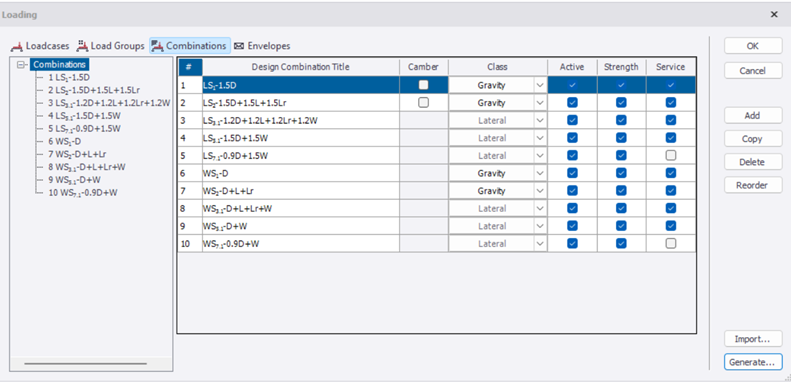Toggle Camber checkbox for row 2
Viewport: 791px width, 382px height.
(x=424, y=102)
